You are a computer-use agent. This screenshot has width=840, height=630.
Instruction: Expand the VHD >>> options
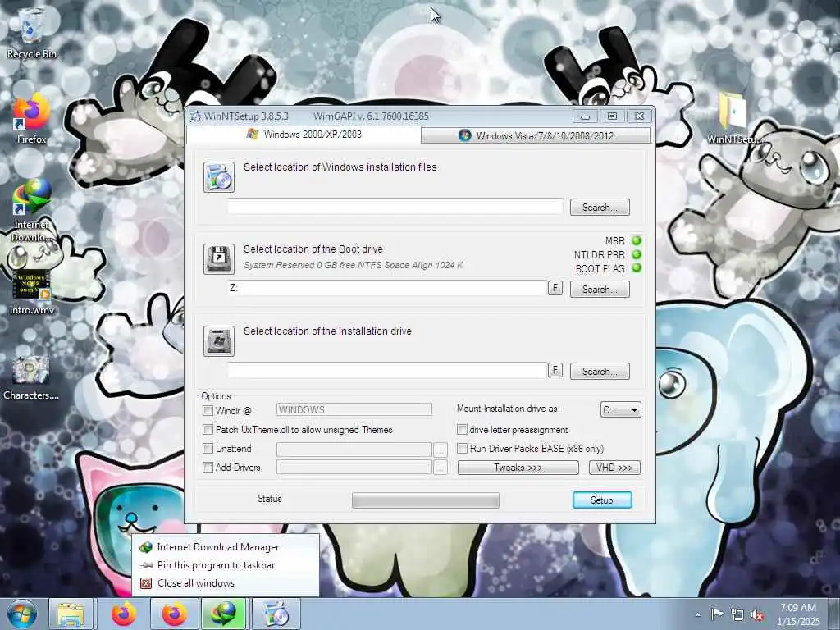click(x=614, y=468)
